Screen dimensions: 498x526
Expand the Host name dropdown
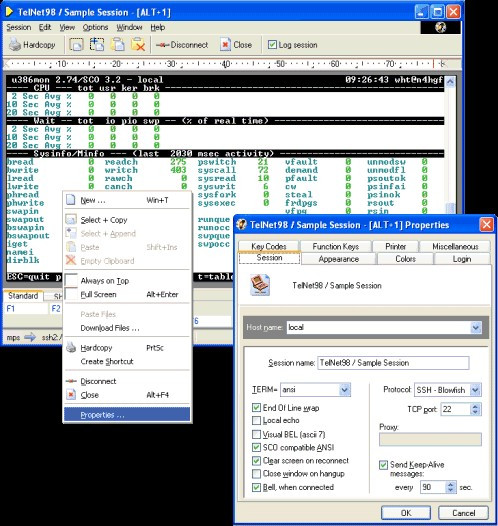(476, 327)
